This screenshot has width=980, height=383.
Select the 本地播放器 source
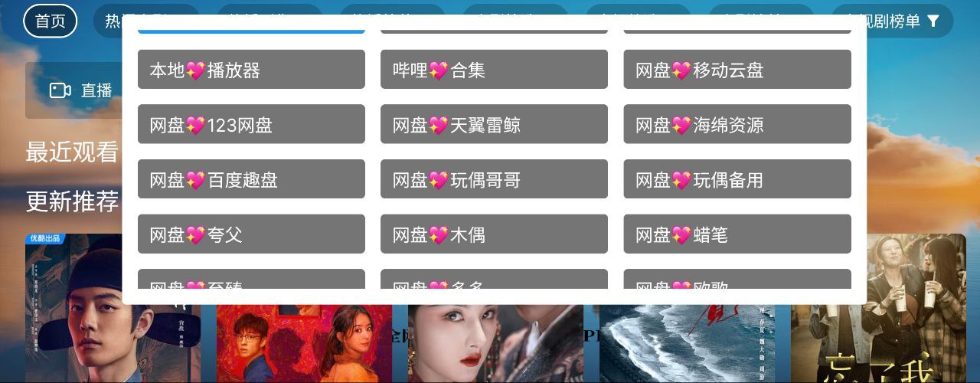251,70
